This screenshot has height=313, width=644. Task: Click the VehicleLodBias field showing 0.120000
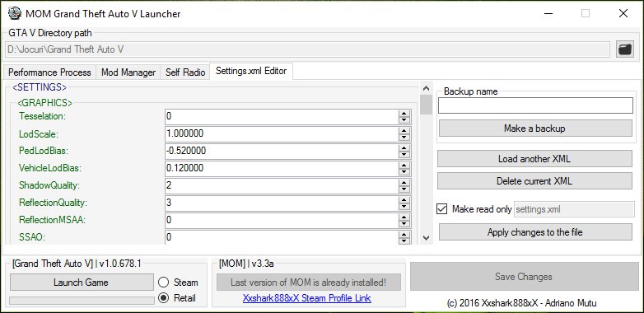tap(282, 168)
